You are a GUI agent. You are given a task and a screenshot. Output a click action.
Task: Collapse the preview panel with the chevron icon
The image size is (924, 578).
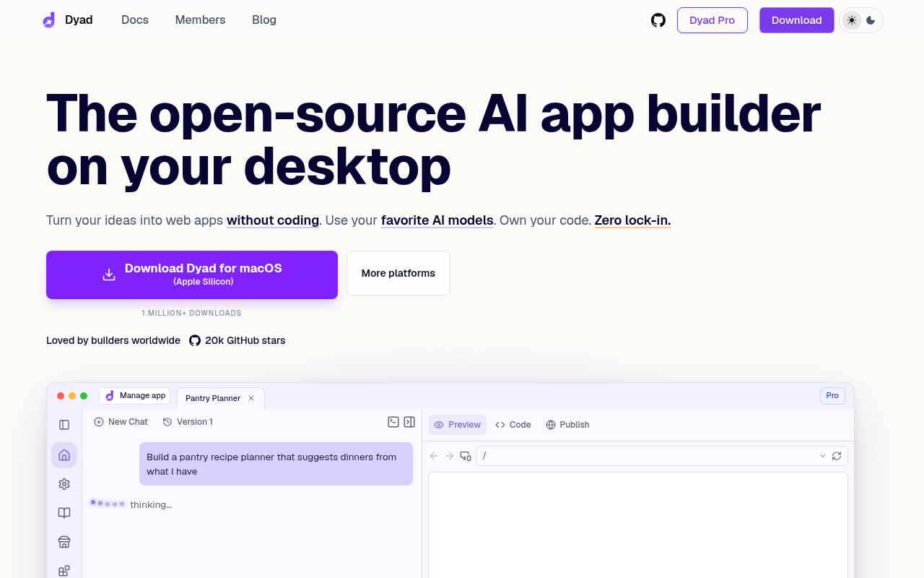pos(409,422)
